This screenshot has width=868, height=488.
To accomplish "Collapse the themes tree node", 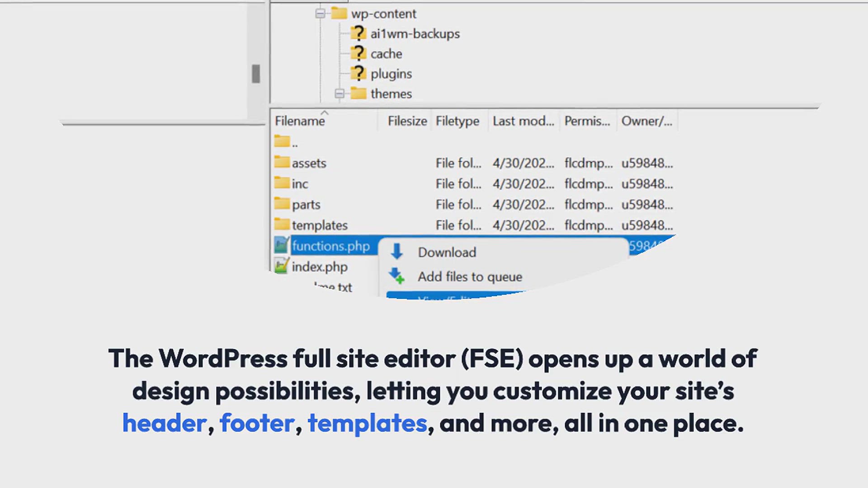I will (340, 94).
